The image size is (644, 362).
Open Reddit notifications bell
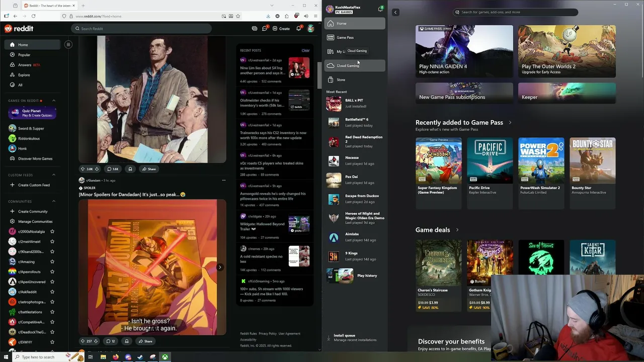[298, 29]
